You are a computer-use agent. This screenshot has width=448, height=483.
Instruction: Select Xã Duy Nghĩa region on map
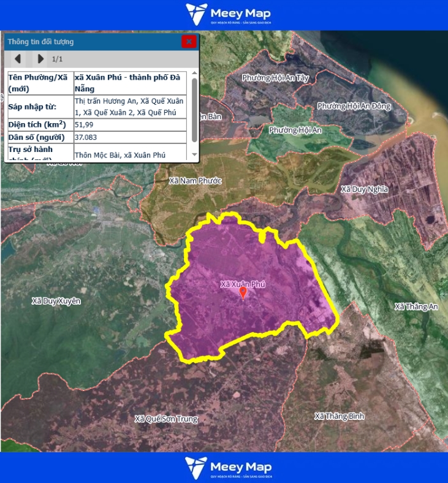pyautogui.click(x=364, y=189)
